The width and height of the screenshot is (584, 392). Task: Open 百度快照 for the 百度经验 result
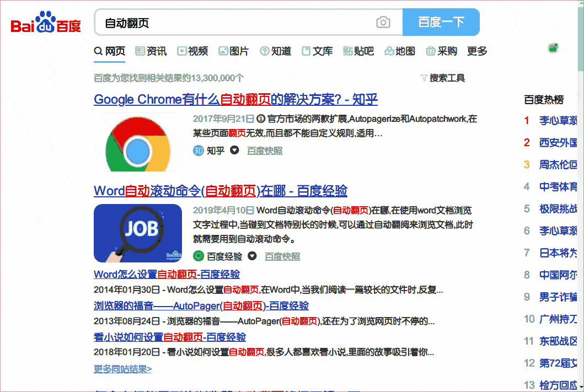point(282,256)
